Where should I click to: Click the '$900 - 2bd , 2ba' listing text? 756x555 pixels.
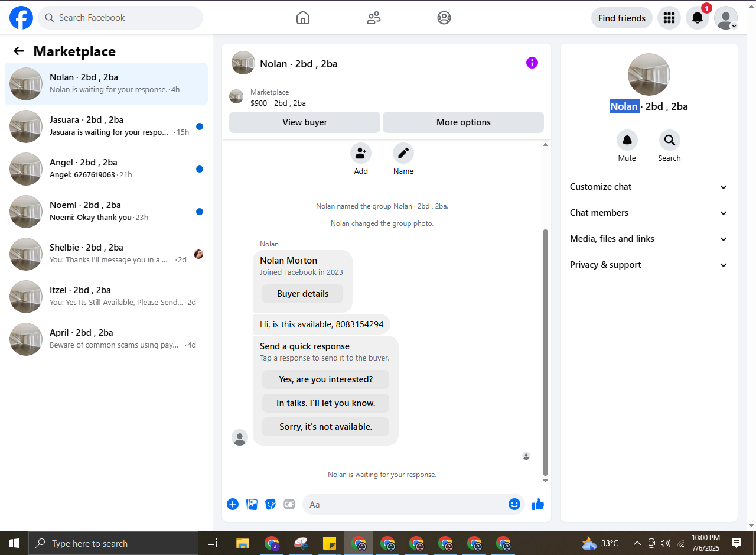(278, 103)
